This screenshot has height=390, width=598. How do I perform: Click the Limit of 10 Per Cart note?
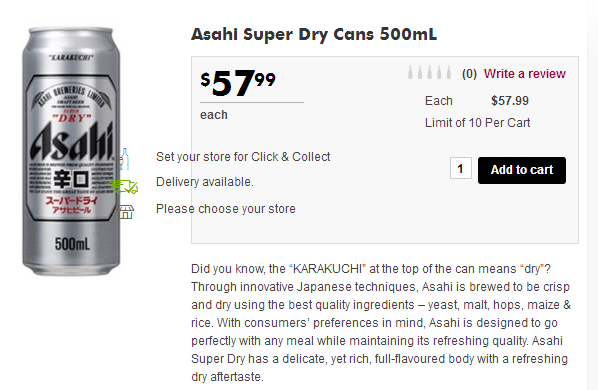tap(477, 123)
